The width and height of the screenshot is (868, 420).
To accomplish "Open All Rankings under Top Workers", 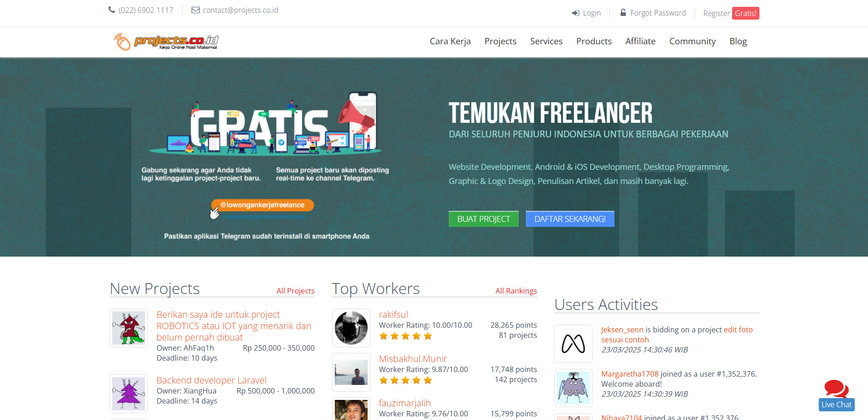I will (x=516, y=291).
